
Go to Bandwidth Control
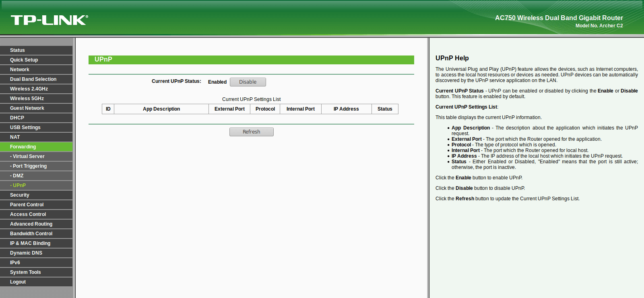[36, 234]
